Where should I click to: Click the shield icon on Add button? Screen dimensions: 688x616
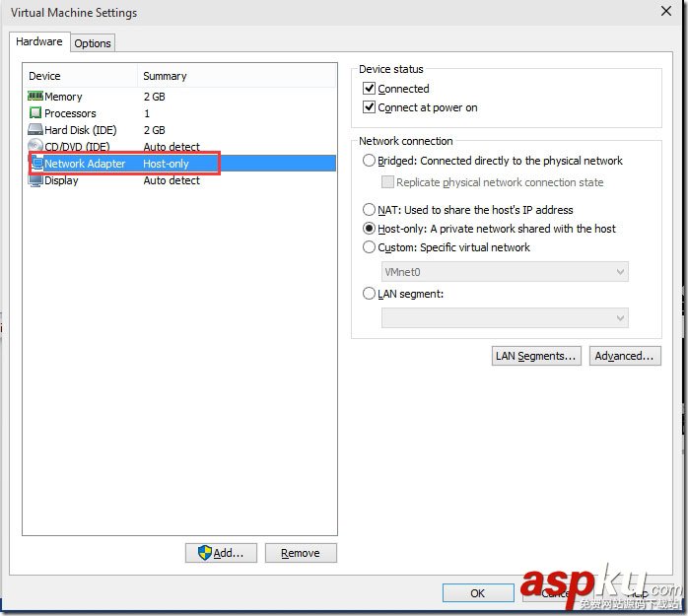tap(205, 553)
